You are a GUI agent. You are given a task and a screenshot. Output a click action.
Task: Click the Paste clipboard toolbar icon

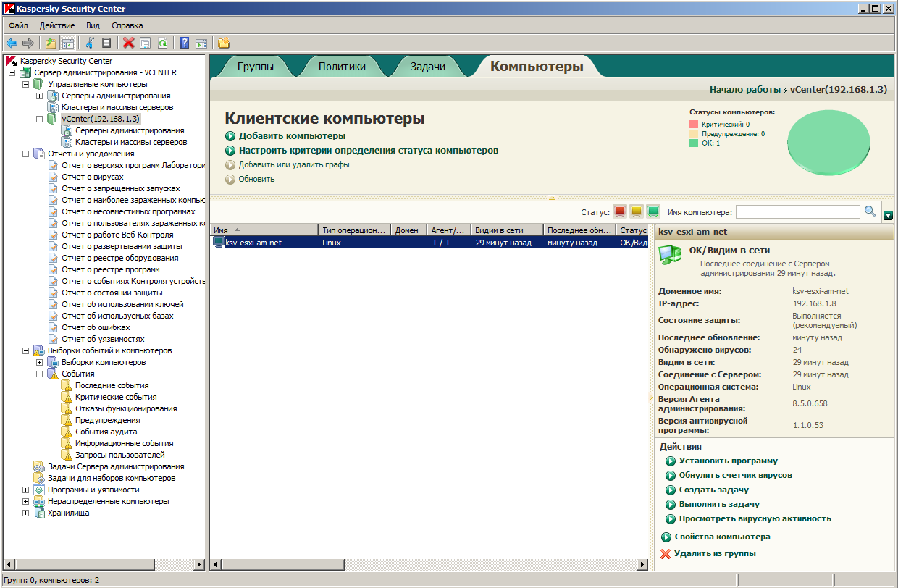[x=106, y=43]
